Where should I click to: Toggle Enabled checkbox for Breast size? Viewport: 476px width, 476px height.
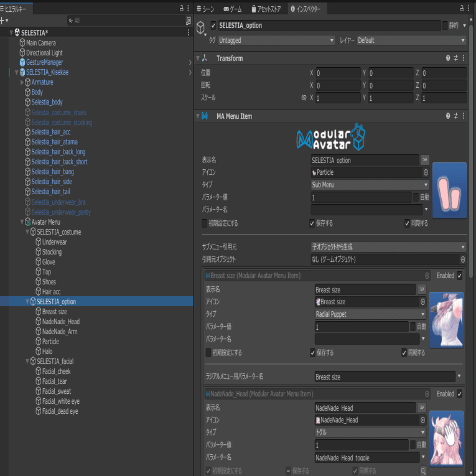click(459, 276)
